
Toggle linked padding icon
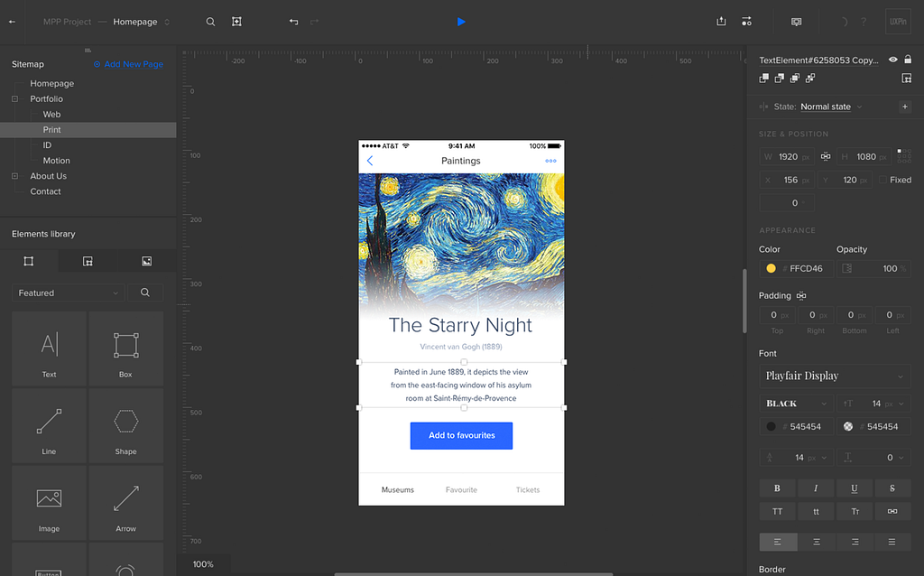(x=801, y=295)
